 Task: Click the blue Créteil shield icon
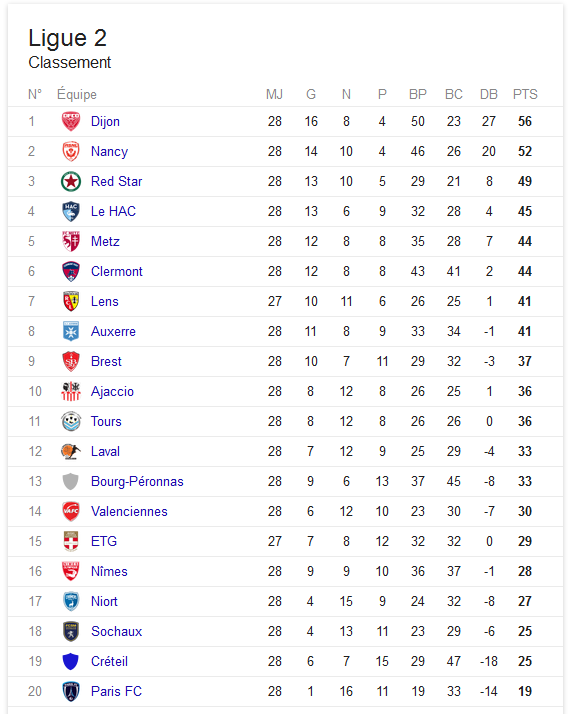click(71, 662)
